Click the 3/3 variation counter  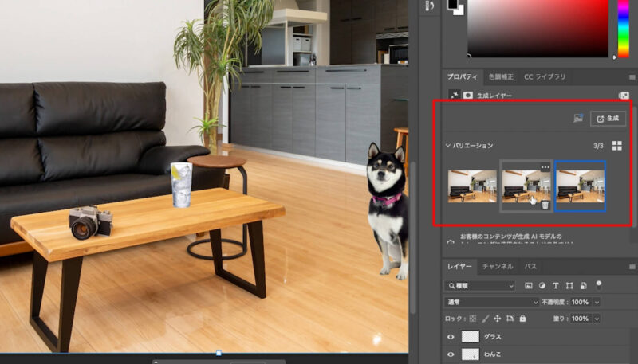tap(598, 146)
